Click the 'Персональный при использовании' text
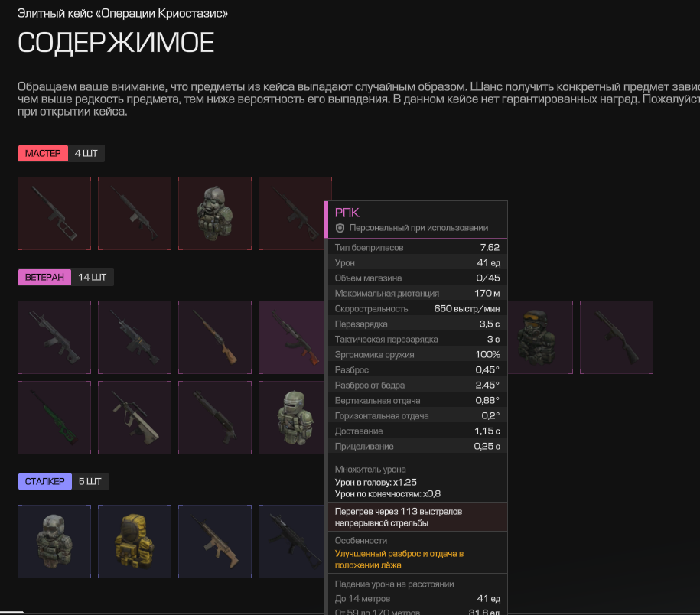 coord(418,228)
